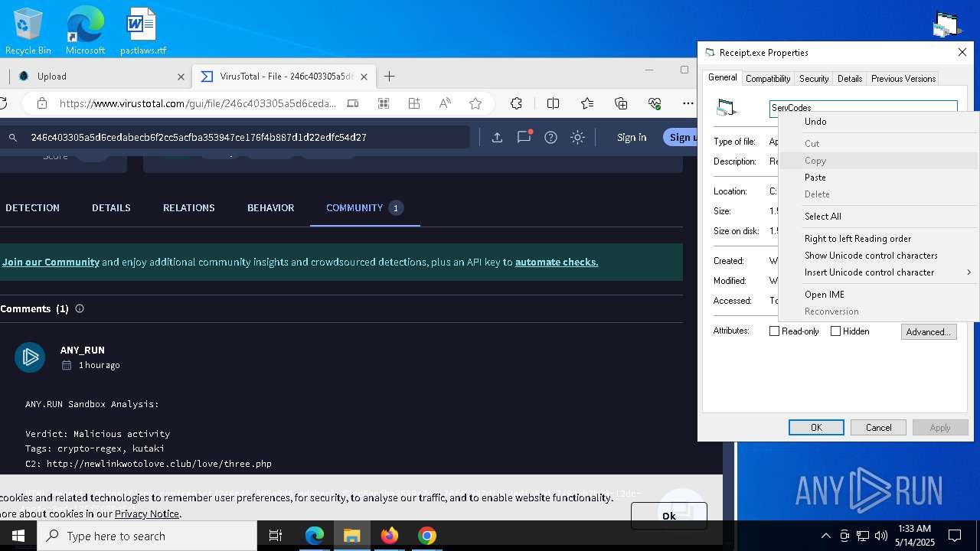This screenshot has height=551, width=980.
Task: Choose Show Unicode control characters
Action: click(x=878, y=256)
